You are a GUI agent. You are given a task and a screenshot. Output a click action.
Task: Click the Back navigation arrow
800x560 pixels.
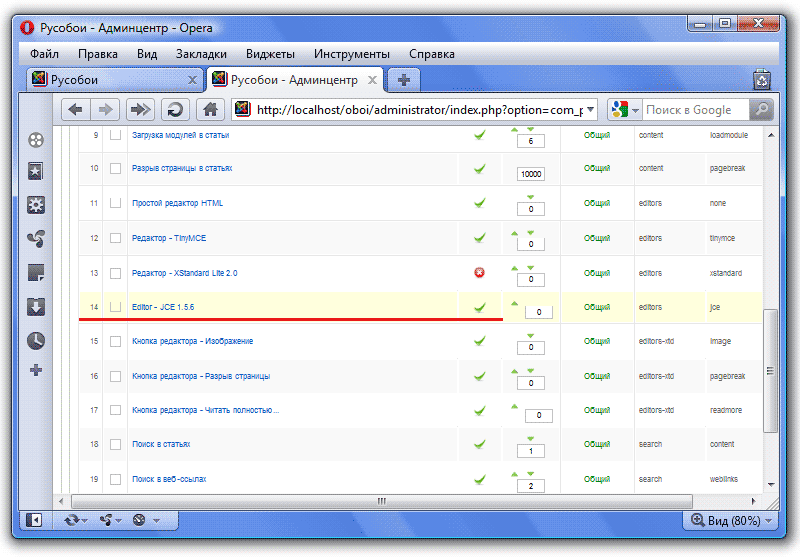point(75,110)
